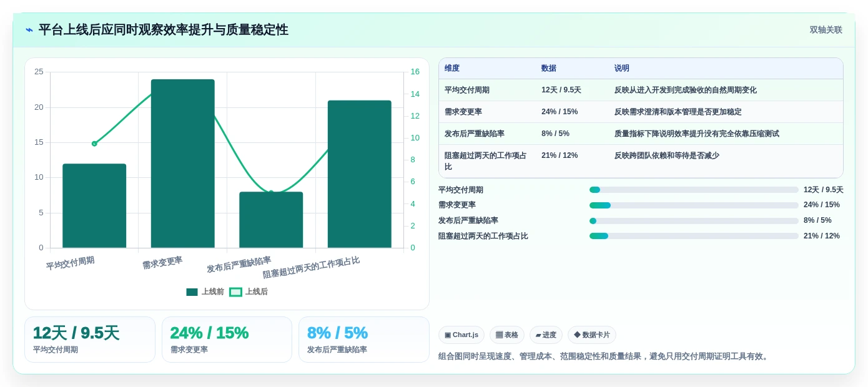Viewport: 868px width, 387px height.
Task: Click the 平均交付周期 progress bar
Action: pyautogui.click(x=694, y=190)
